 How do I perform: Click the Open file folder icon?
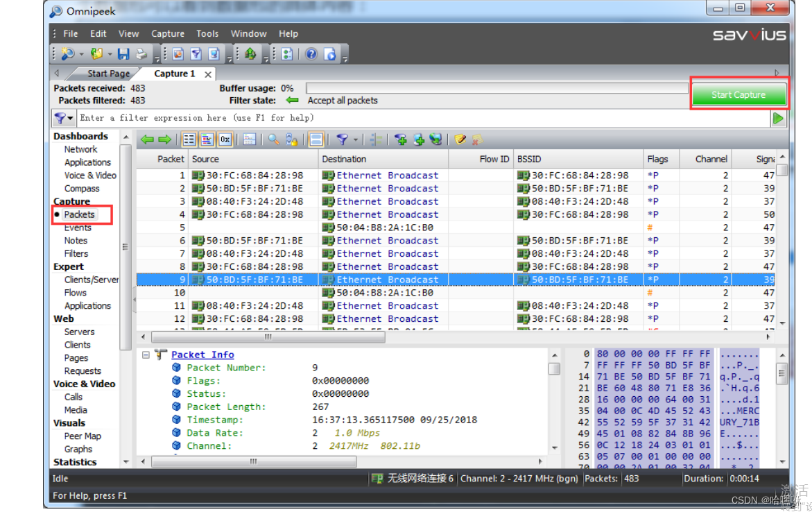(96, 54)
